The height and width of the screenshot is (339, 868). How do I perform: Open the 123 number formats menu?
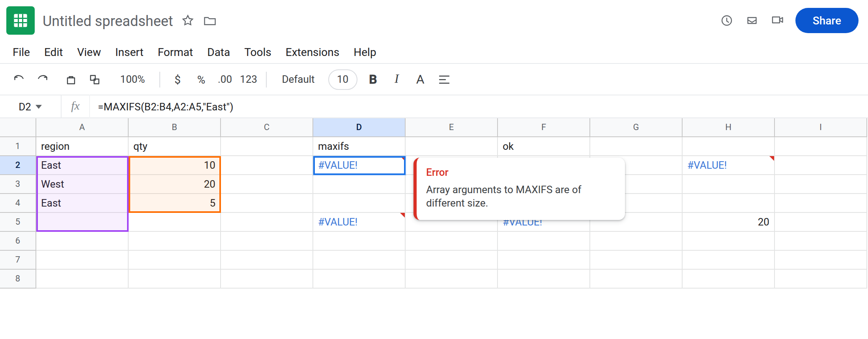click(249, 79)
